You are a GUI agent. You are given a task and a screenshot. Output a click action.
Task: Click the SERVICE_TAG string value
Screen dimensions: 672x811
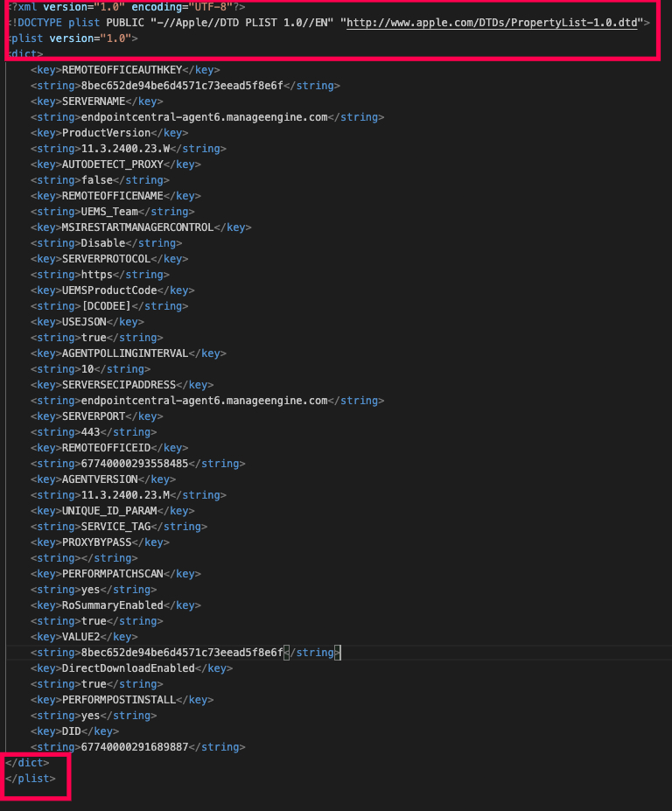[x=115, y=527]
